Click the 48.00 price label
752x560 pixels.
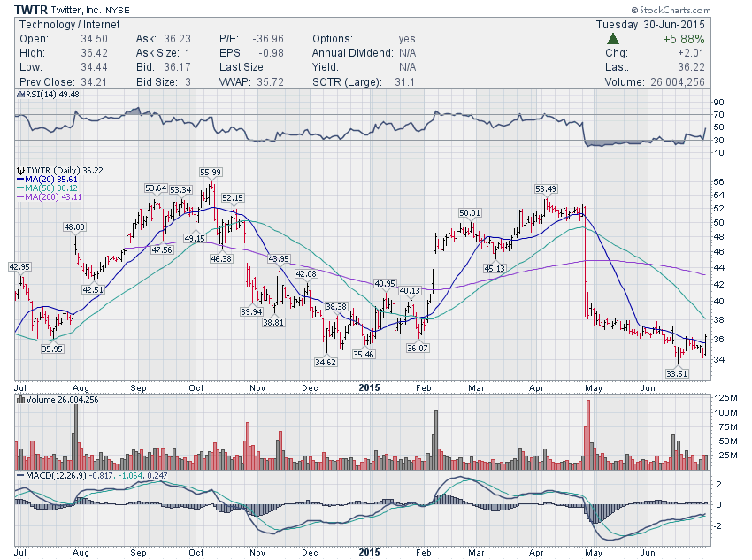74,226
